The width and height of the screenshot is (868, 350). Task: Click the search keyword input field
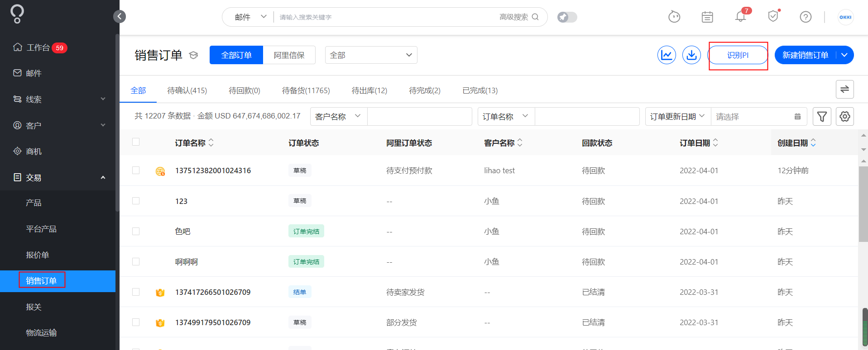tap(385, 17)
